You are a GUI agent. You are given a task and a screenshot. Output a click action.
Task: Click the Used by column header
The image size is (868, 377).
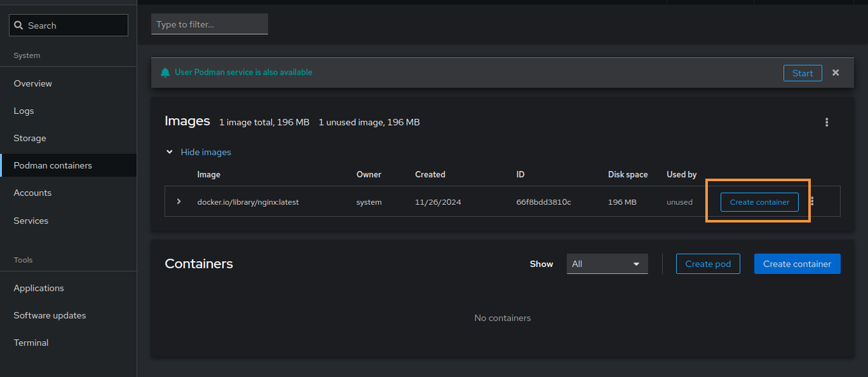pos(682,174)
